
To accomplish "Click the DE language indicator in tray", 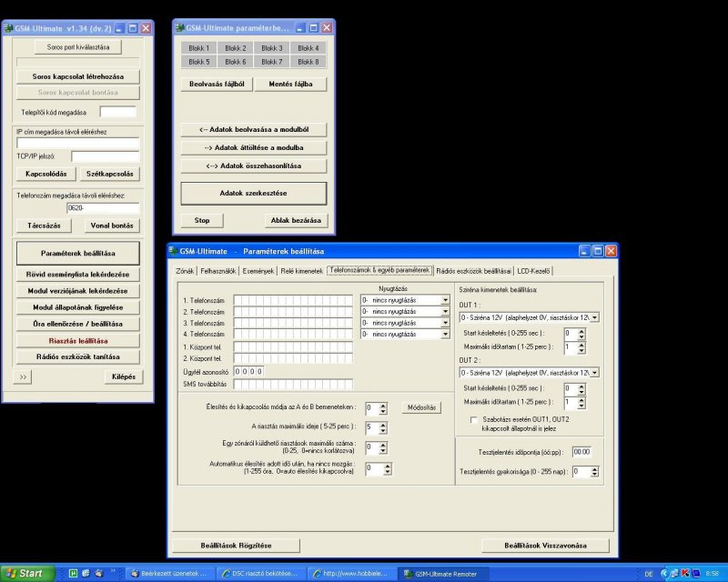I will [x=649, y=574].
